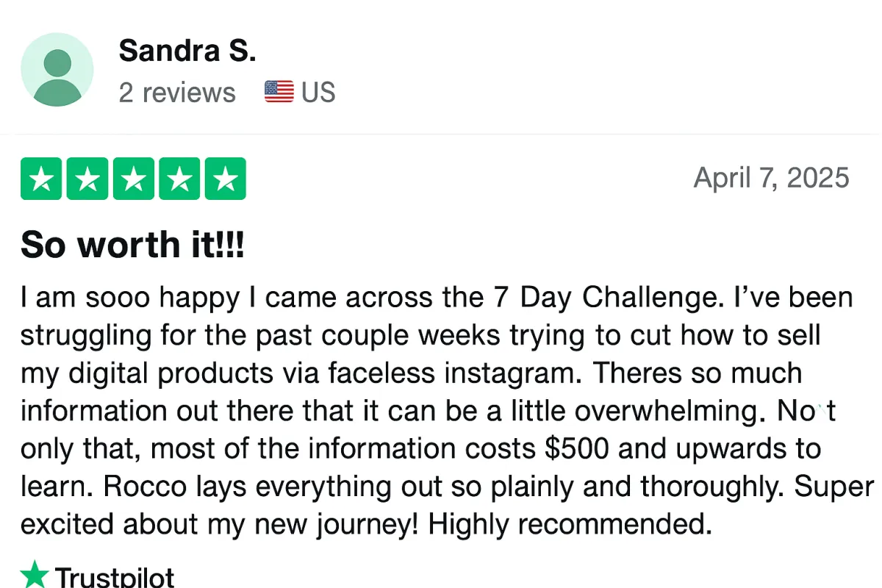Click Sandra S.'s green profile avatar
This screenshot has height=588, width=882.
coord(57,71)
